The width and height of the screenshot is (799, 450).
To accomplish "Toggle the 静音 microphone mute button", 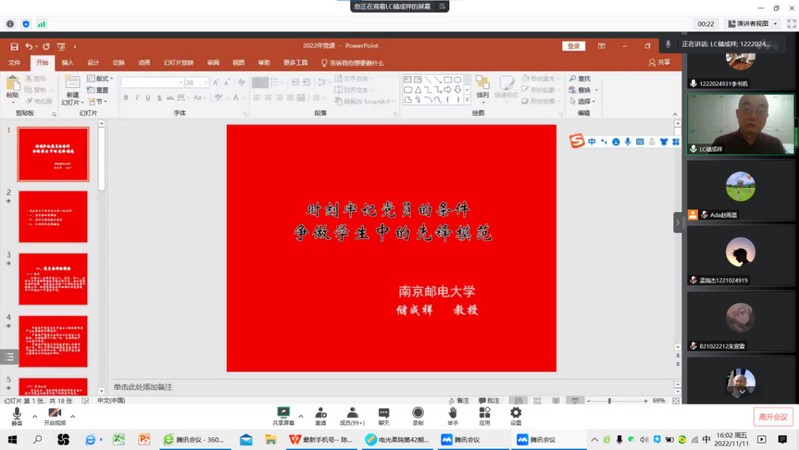I will tap(16, 415).
